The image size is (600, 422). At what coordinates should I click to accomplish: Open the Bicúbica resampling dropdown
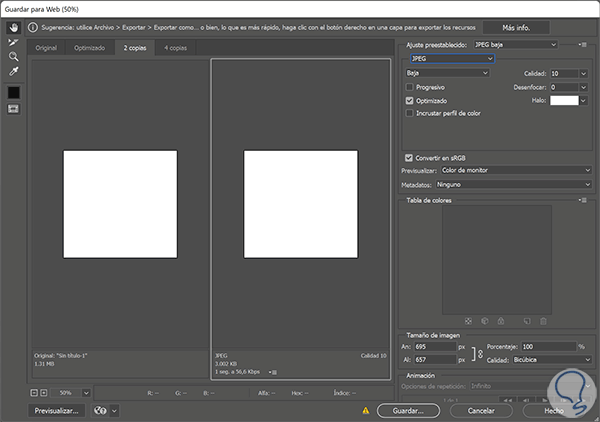click(552, 360)
